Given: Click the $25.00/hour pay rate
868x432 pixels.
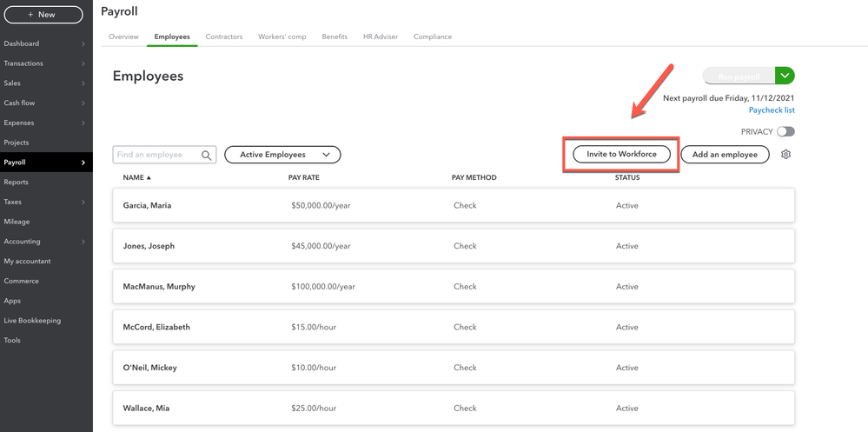Looking at the screenshot, I should (x=314, y=409).
